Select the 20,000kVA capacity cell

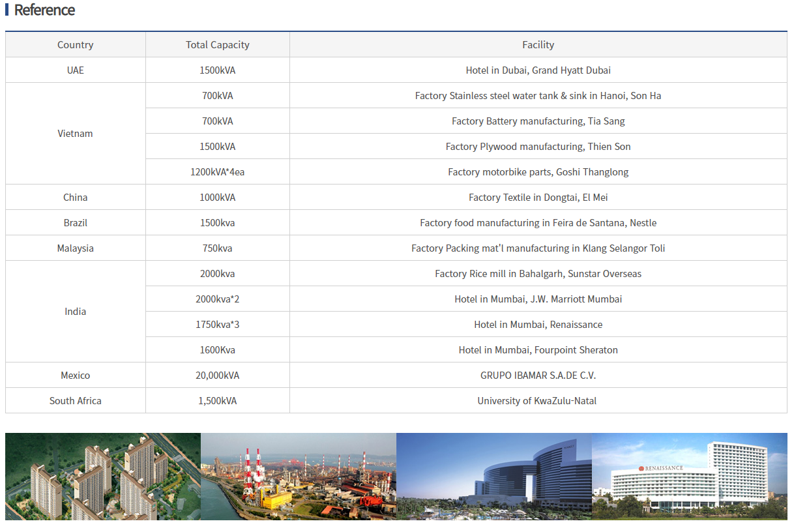coord(218,376)
